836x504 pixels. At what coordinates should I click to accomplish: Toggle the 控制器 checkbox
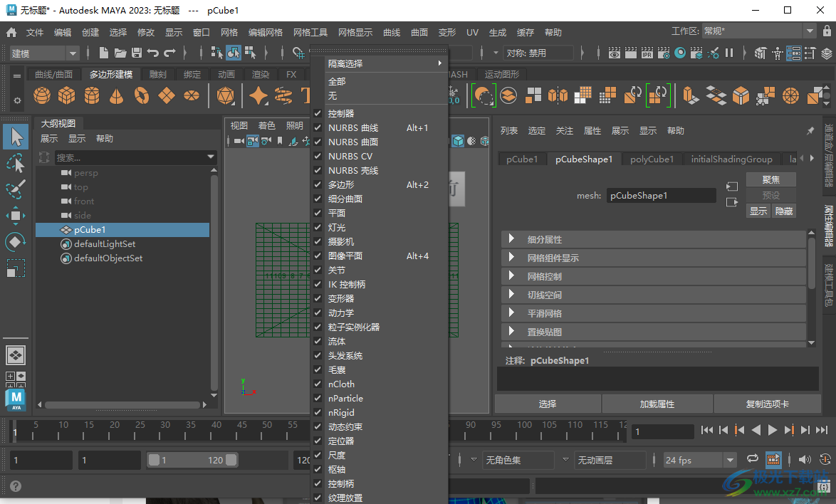pyautogui.click(x=318, y=113)
